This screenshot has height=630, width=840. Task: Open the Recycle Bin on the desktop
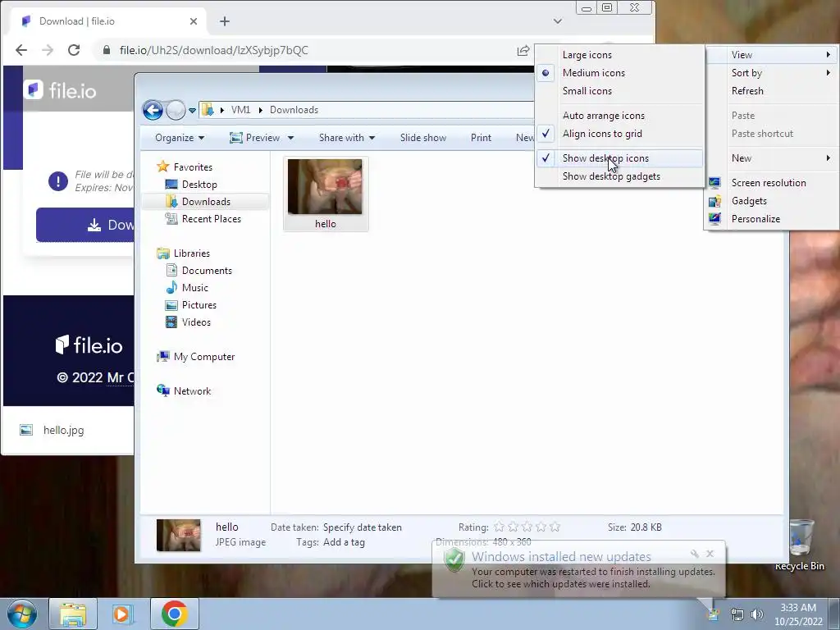(800, 545)
